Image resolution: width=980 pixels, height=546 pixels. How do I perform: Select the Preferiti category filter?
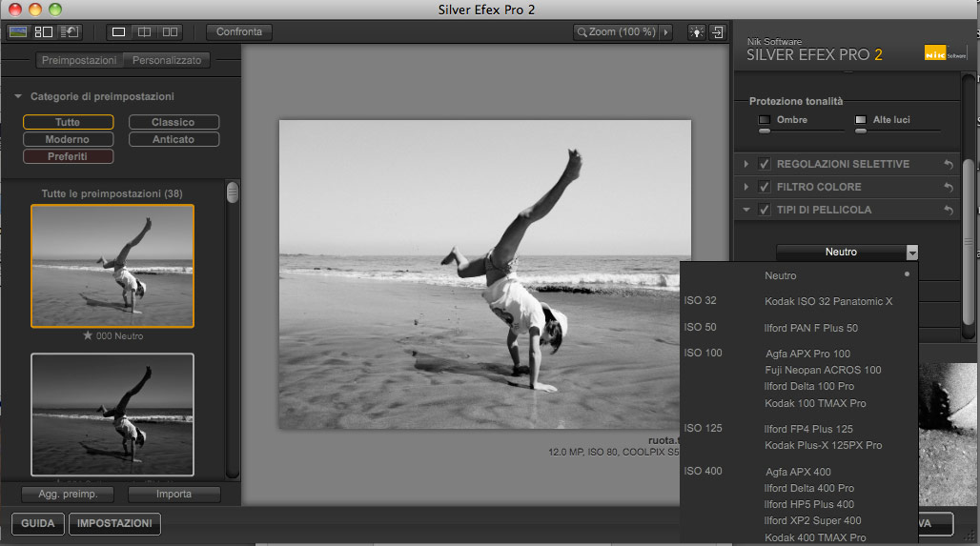(68, 156)
